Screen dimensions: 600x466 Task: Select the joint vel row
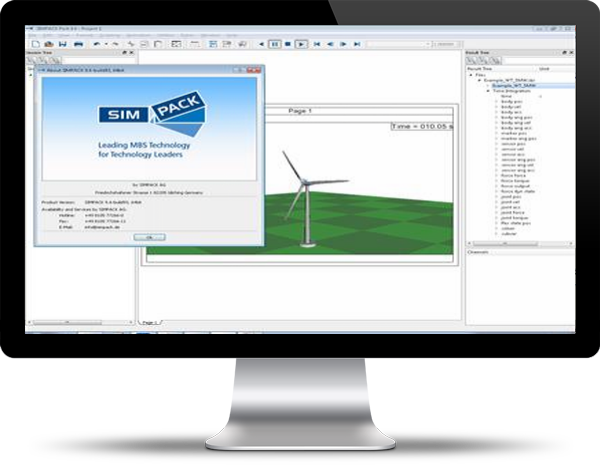click(510, 202)
